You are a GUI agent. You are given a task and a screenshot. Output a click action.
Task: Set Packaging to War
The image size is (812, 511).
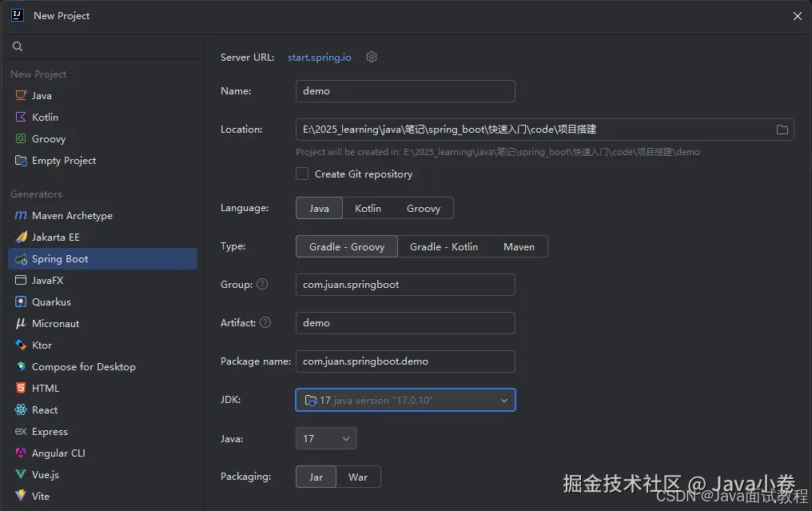[359, 476]
